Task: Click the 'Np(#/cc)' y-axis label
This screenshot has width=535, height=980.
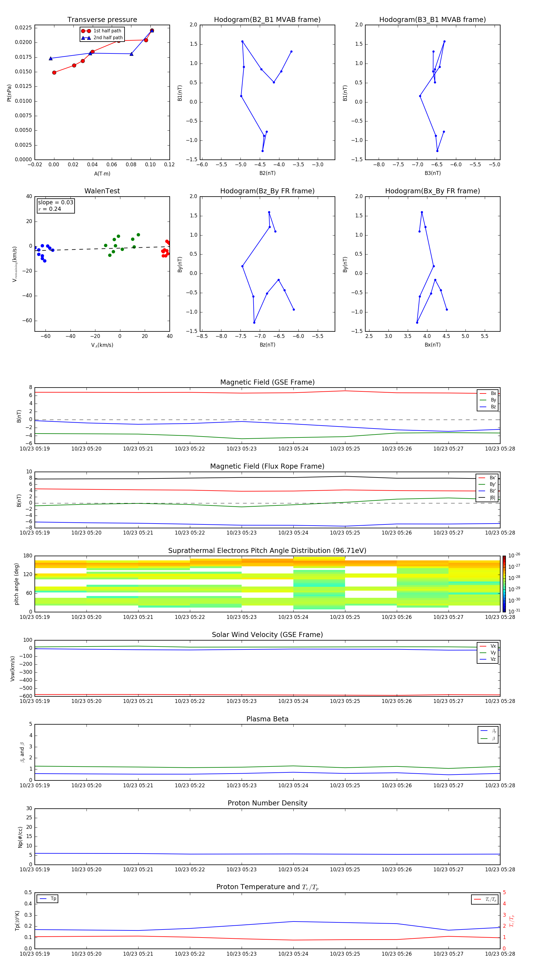Action: (x=20, y=837)
